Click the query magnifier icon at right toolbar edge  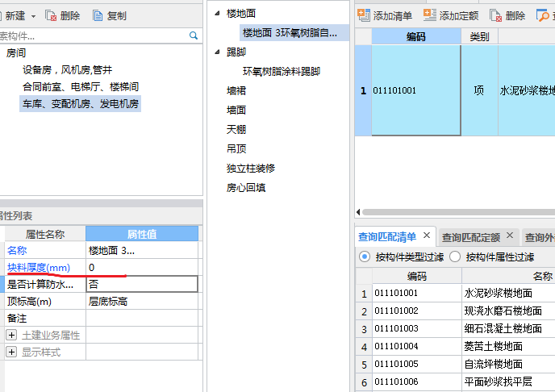[x=542, y=15]
